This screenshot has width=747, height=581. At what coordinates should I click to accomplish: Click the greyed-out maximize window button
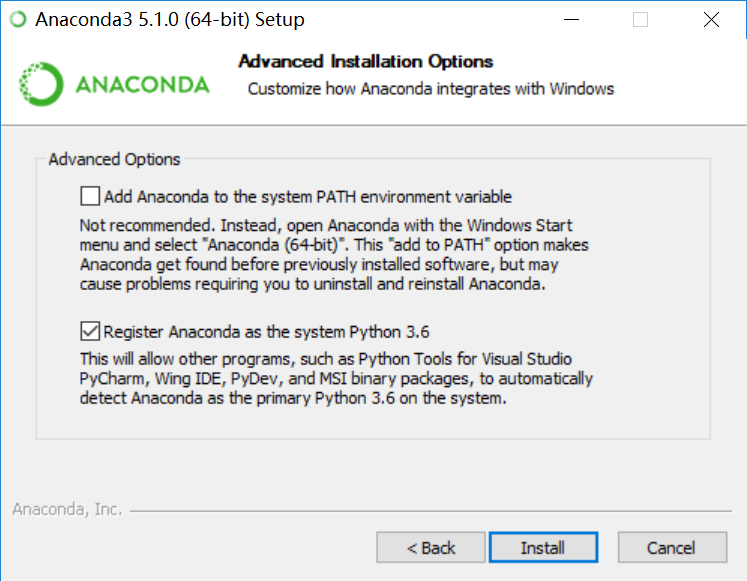pyautogui.click(x=641, y=20)
